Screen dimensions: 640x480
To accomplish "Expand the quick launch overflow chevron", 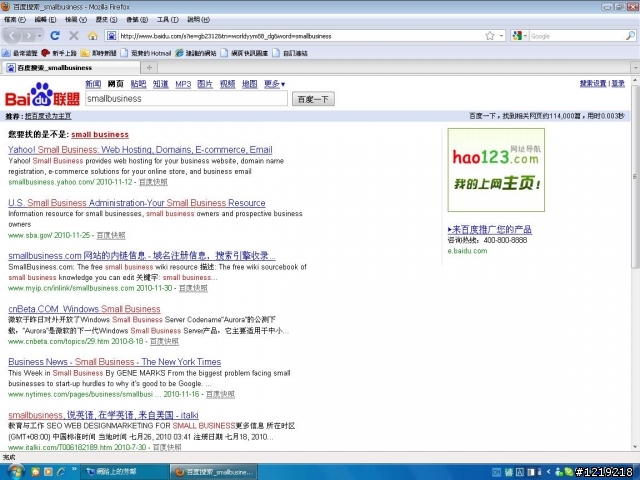I will point(74,469).
